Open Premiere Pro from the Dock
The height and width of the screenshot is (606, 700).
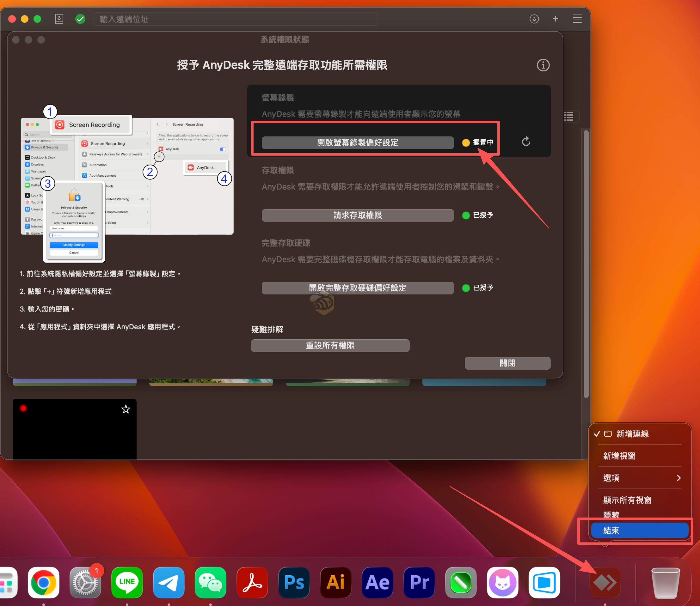tap(419, 583)
